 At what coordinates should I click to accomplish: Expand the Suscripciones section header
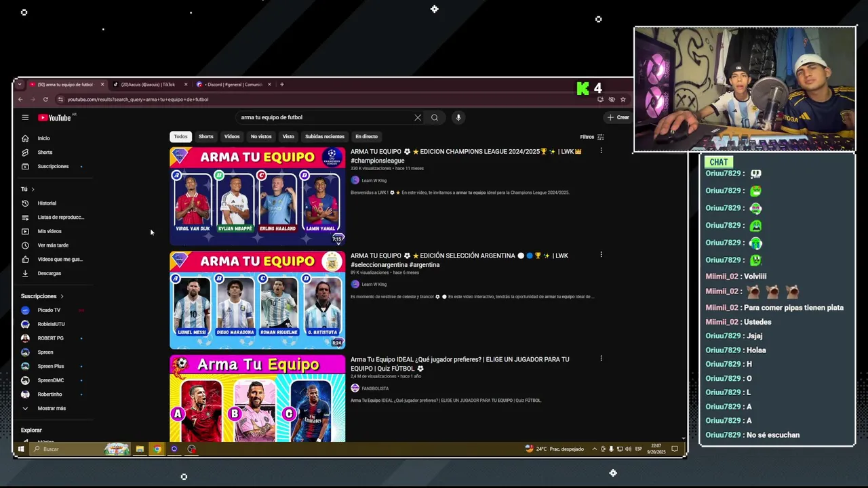click(42, 296)
